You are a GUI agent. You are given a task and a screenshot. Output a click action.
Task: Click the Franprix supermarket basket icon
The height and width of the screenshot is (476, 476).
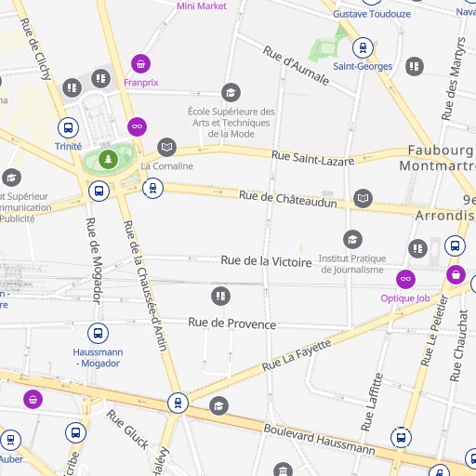pyautogui.click(x=140, y=64)
